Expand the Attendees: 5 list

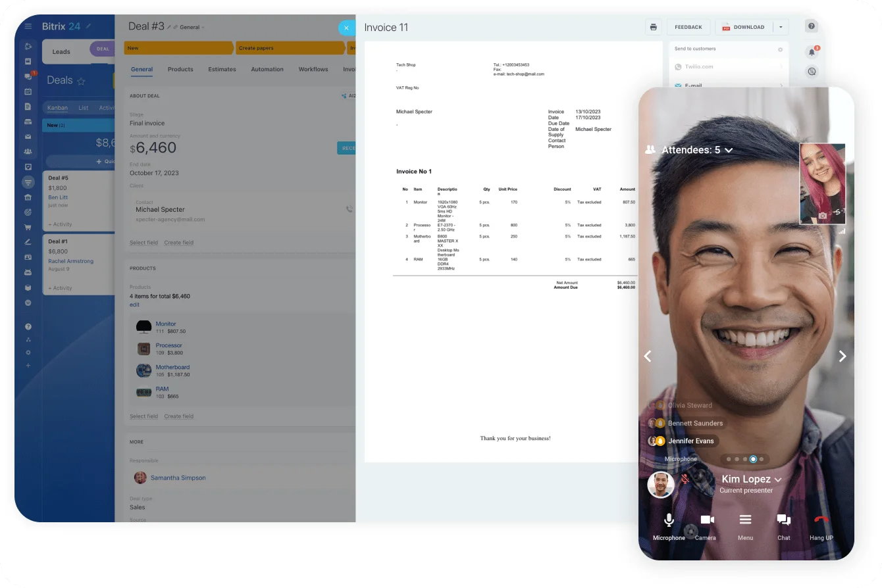click(x=729, y=151)
